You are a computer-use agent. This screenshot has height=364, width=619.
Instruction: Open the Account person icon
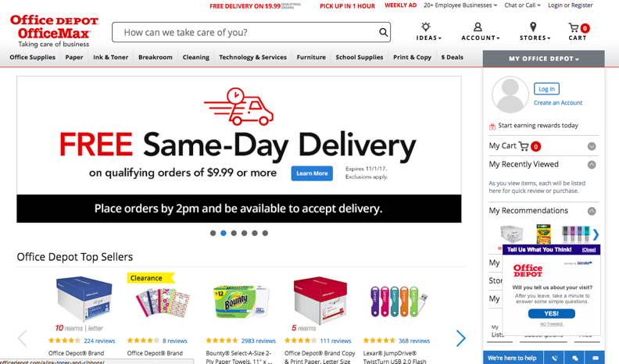[478, 27]
